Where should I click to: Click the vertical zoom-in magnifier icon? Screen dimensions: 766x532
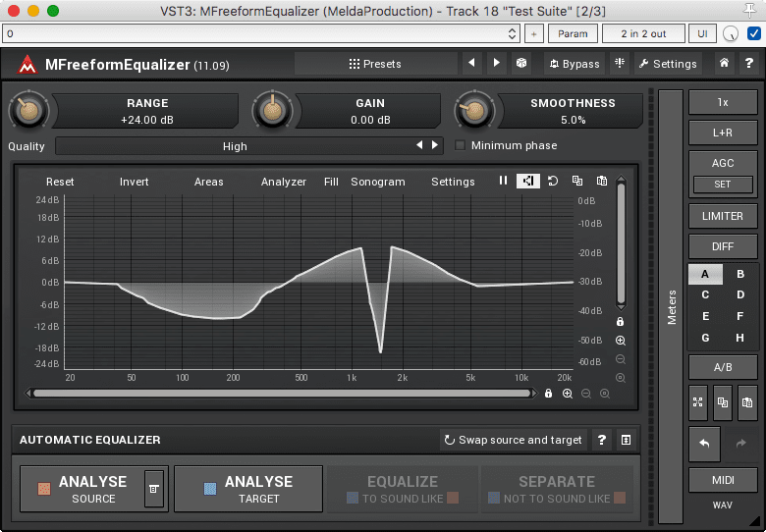[x=621, y=341]
